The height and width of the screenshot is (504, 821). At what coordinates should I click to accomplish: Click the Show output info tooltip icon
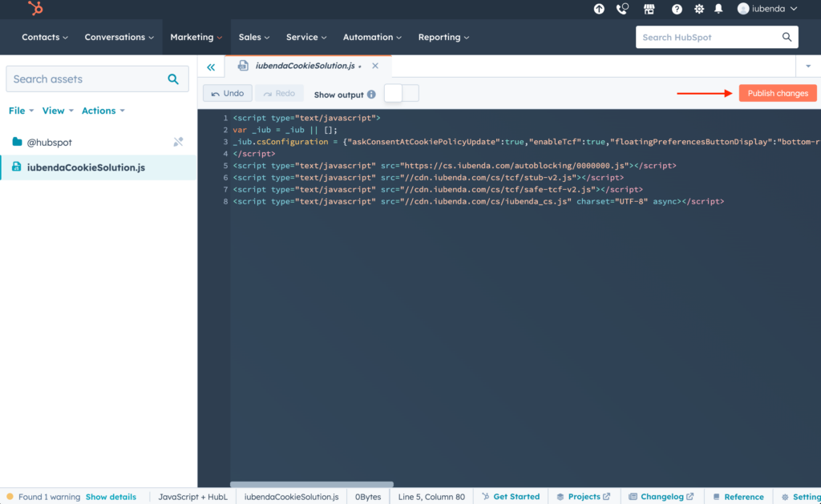point(370,93)
